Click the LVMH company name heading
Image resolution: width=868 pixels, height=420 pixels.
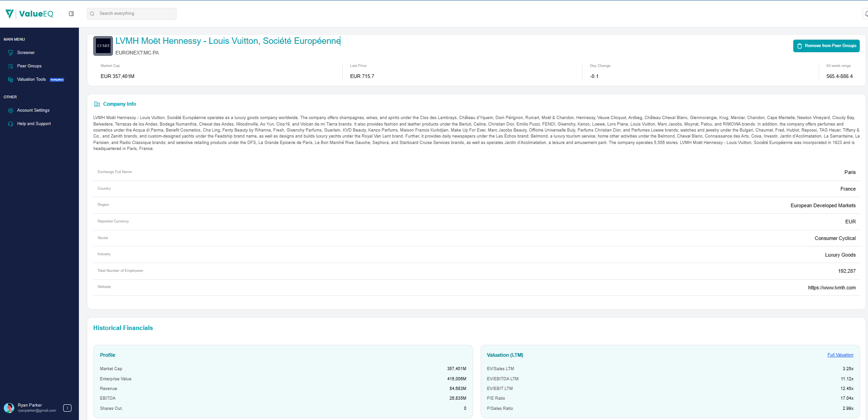pyautogui.click(x=228, y=41)
